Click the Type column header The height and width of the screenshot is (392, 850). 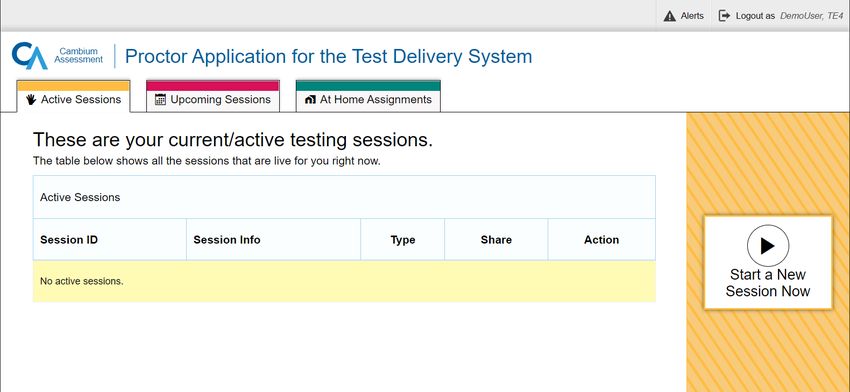tap(403, 240)
